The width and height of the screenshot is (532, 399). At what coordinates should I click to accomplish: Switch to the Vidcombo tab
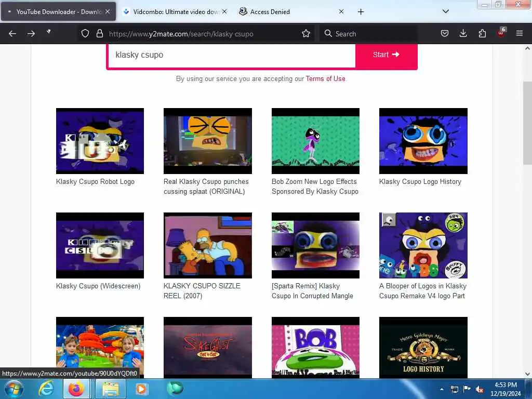pyautogui.click(x=175, y=11)
